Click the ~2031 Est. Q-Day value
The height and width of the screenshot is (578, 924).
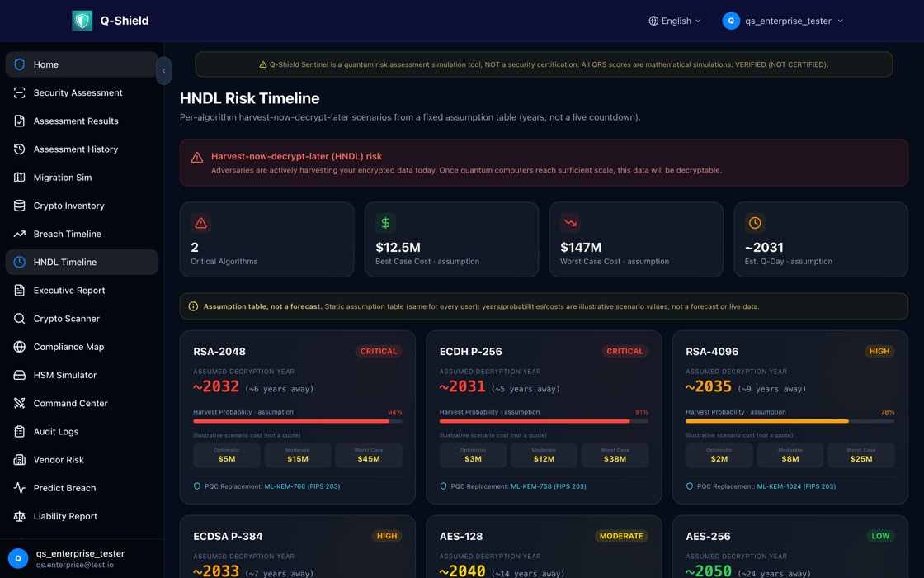(x=764, y=247)
